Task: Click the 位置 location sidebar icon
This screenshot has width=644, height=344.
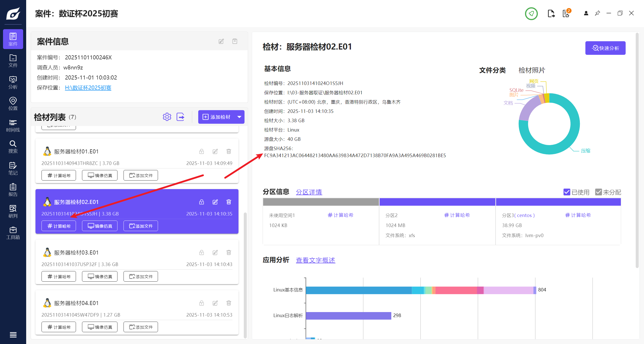Action: (13, 104)
